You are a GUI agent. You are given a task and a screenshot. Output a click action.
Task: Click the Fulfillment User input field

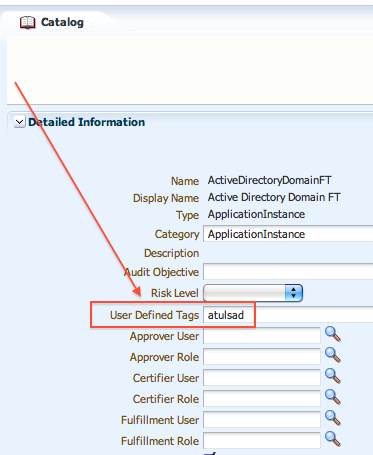[x=262, y=420]
